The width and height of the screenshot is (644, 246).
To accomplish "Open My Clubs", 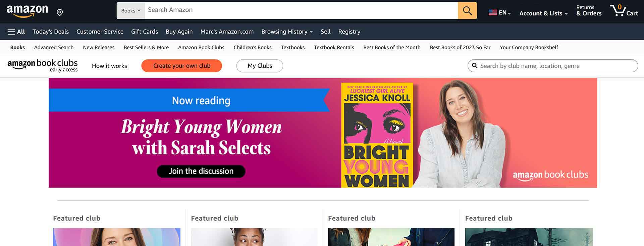I will [260, 66].
